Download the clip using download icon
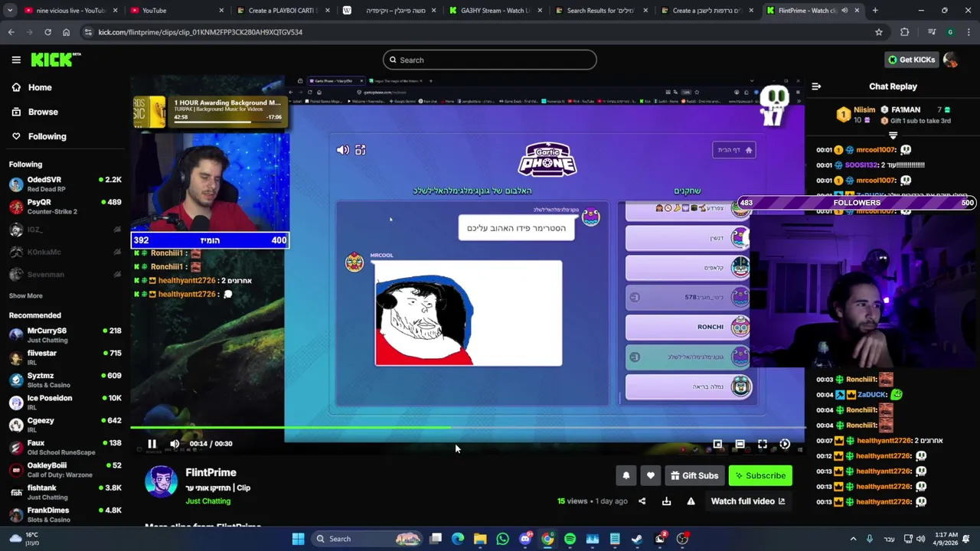Viewport: 980px width, 551px height. (666, 501)
